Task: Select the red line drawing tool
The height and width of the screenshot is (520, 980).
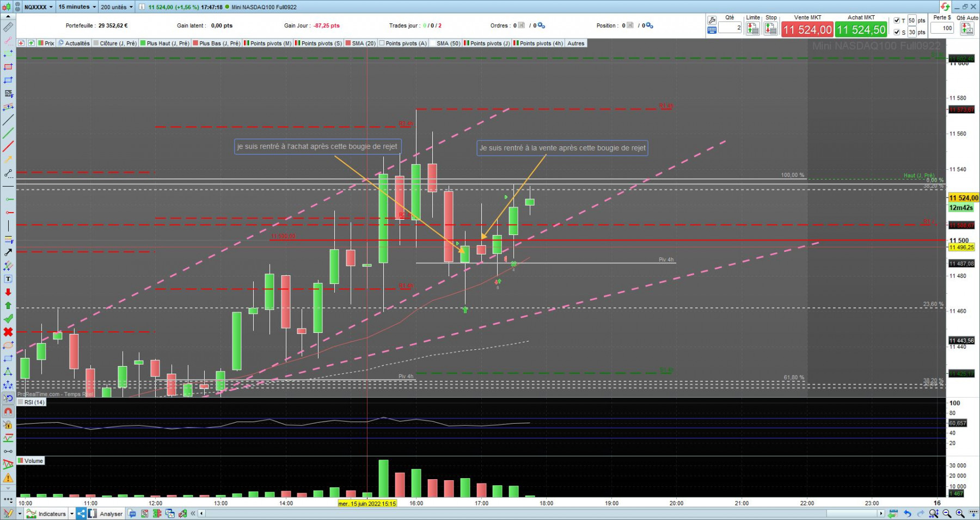Action: [x=8, y=146]
